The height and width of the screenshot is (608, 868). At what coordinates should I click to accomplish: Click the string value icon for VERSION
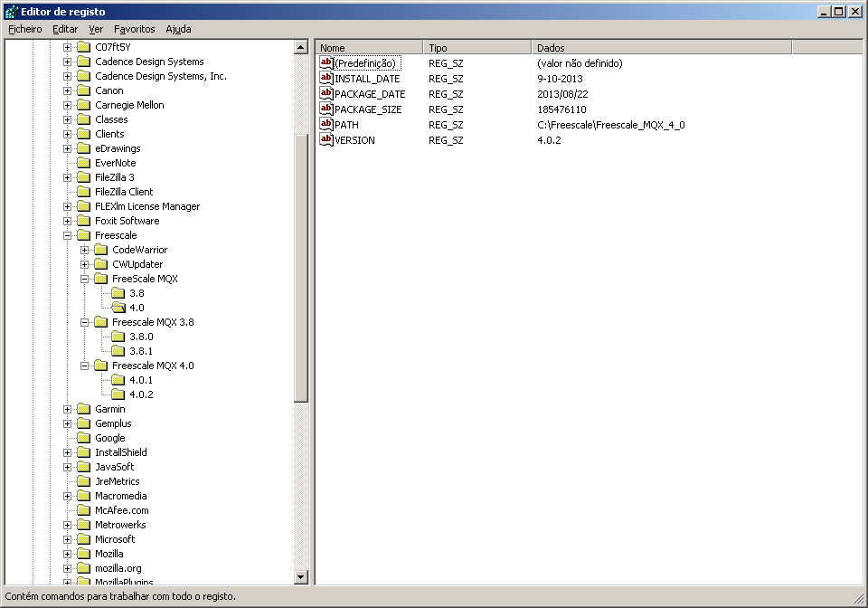[326, 139]
